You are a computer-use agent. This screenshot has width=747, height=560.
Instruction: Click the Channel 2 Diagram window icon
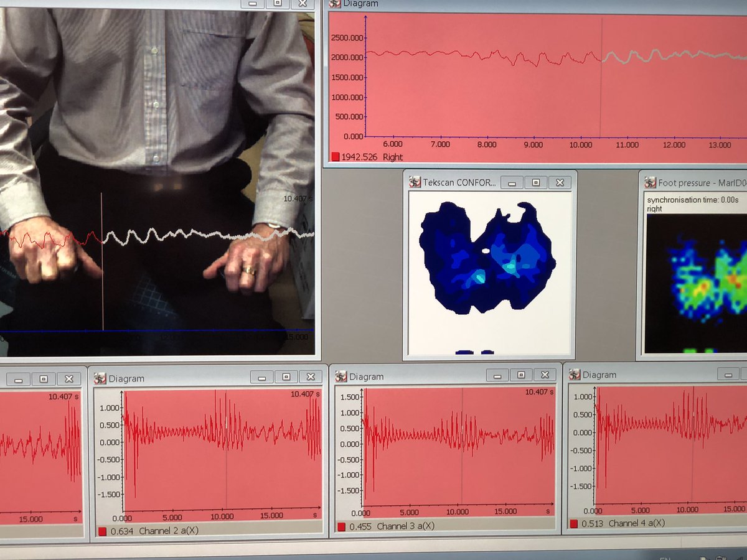tap(100, 378)
